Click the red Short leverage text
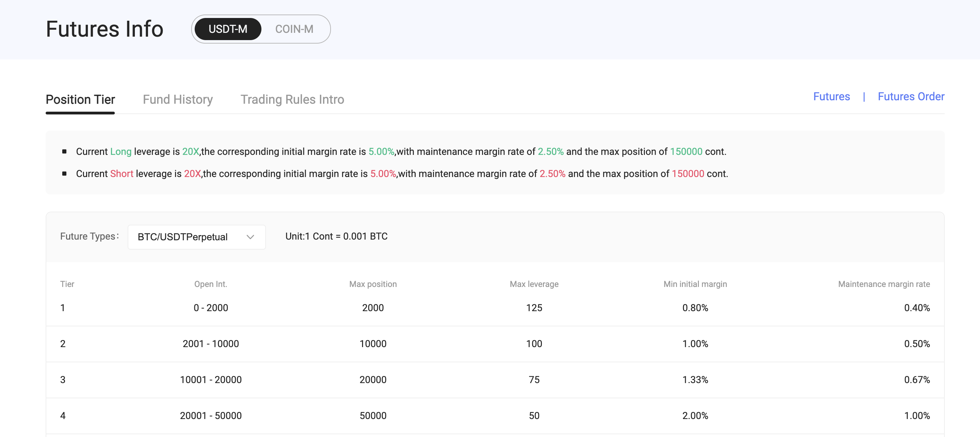 [121, 174]
